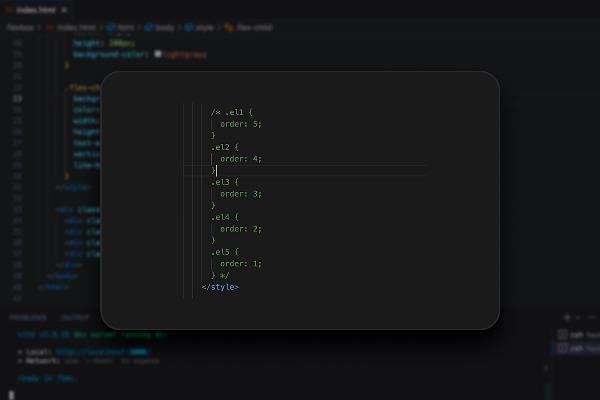This screenshot has width=600, height=400.
Task: Click the 'order: 2;' line
Action: click(241, 229)
